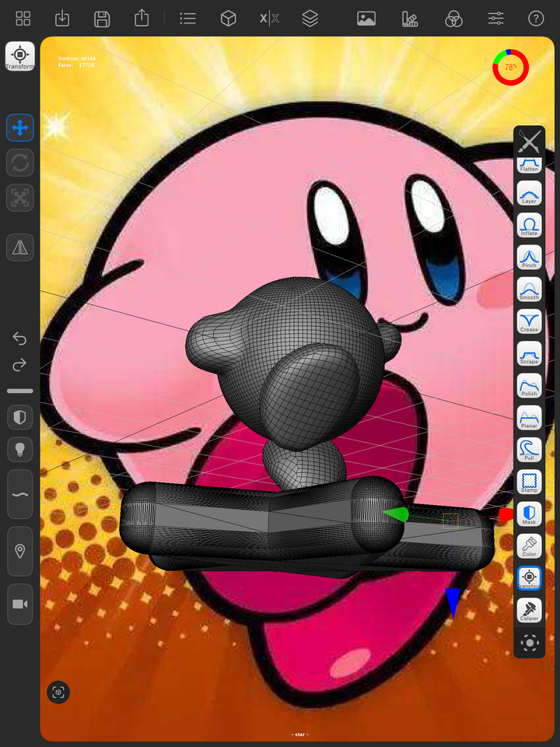Click the redo arrow
The width and height of the screenshot is (560, 747).
tap(19, 365)
